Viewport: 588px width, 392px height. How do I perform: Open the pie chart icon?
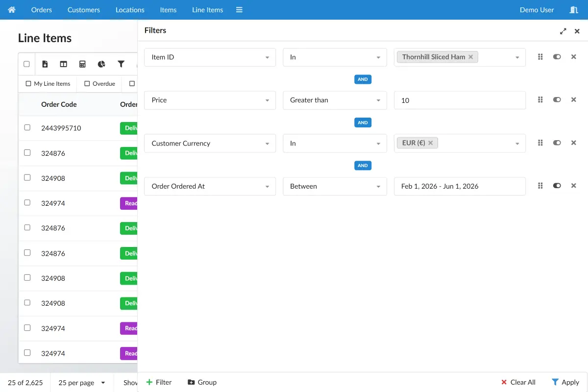(101, 64)
